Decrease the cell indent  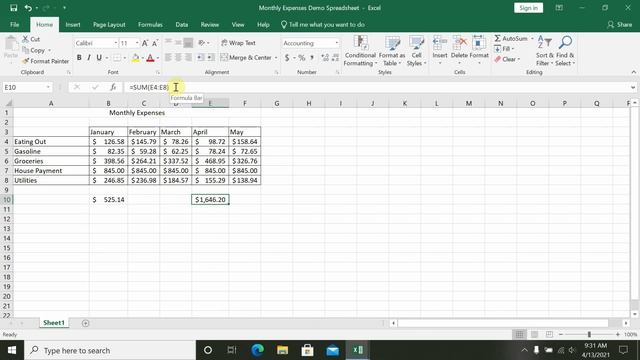pyautogui.click(x=200, y=58)
